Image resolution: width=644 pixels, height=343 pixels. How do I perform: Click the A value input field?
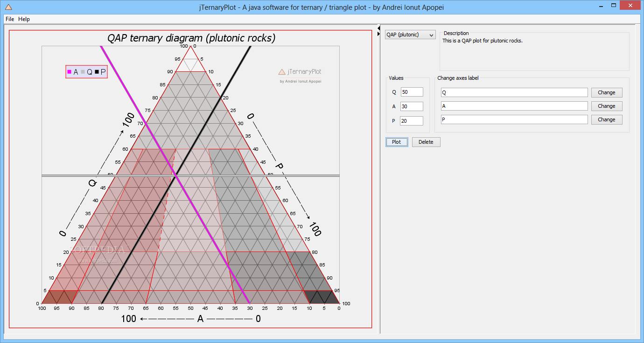[x=412, y=106]
